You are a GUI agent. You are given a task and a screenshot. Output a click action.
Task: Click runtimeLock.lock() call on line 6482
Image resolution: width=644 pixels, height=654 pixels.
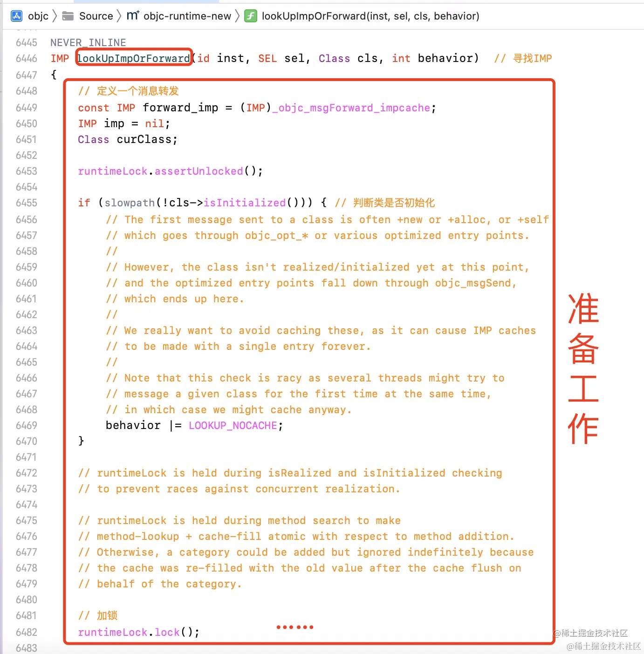[x=139, y=632]
